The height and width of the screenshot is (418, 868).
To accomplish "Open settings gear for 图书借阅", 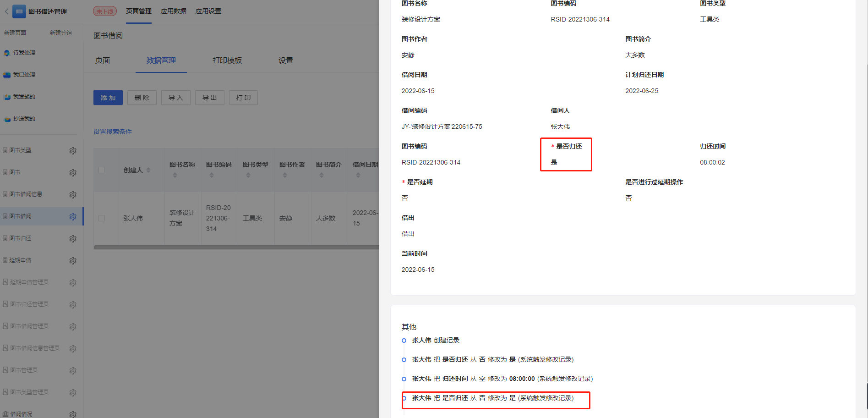I will coord(73,217).
